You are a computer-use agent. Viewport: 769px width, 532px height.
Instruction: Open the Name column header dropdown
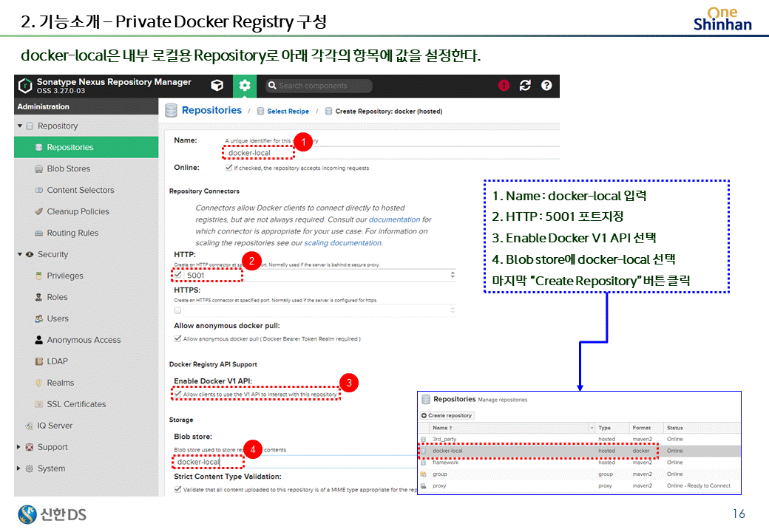pos(592,428)
